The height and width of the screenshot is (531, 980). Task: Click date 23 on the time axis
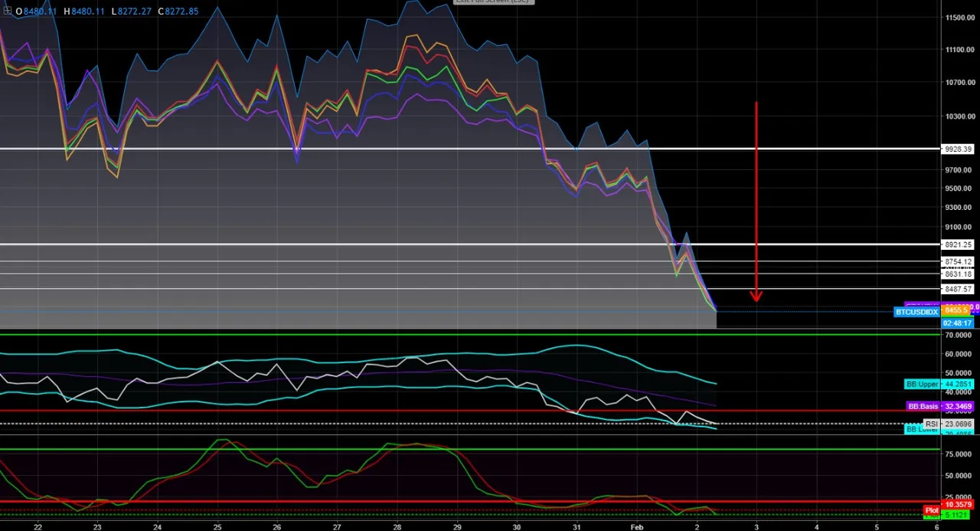pos(97,526)
